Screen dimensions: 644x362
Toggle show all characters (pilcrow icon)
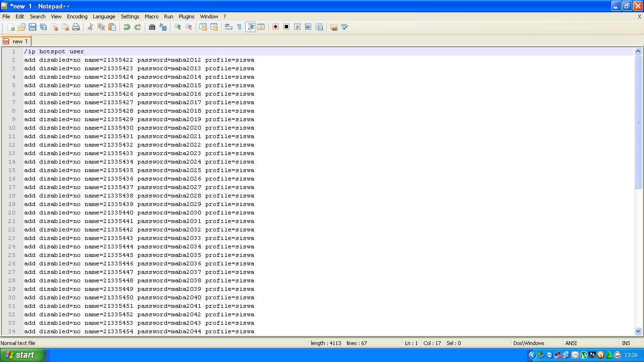coord(239,27)
